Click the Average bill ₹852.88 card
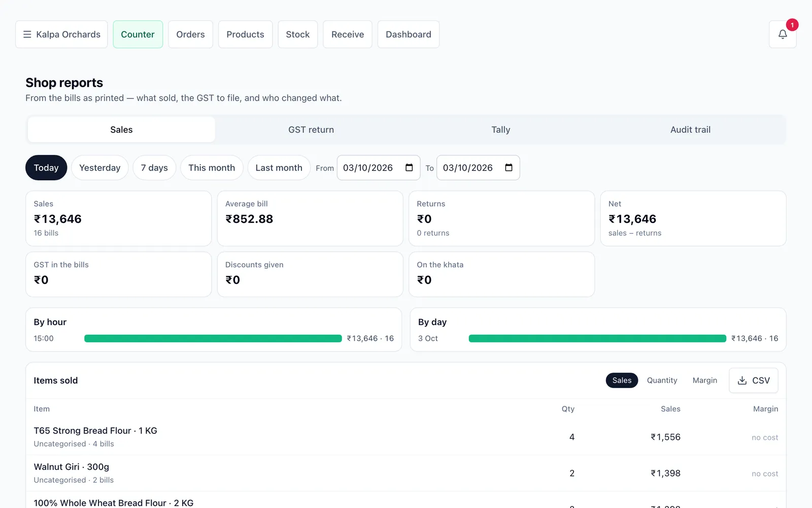 point(310,218)
